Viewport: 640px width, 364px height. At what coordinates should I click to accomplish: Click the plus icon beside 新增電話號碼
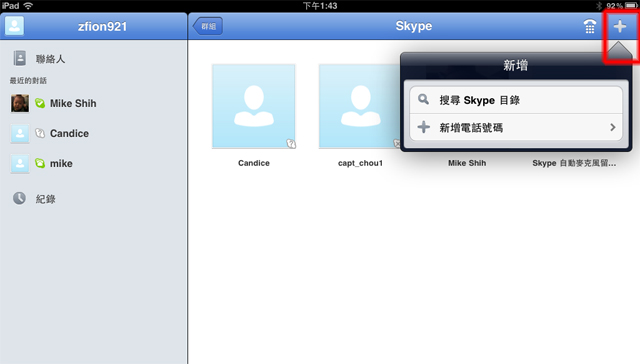(x=423, y=127)
